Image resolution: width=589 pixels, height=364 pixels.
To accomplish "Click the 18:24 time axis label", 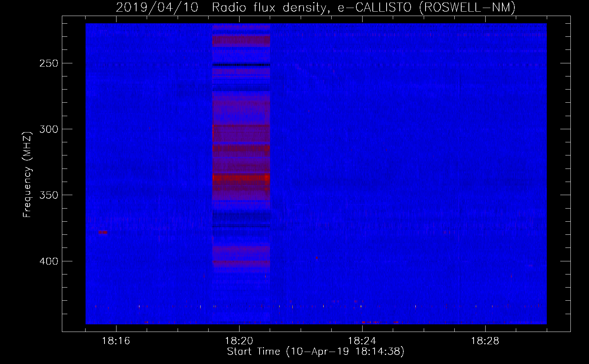I will [x=362, y=341].
